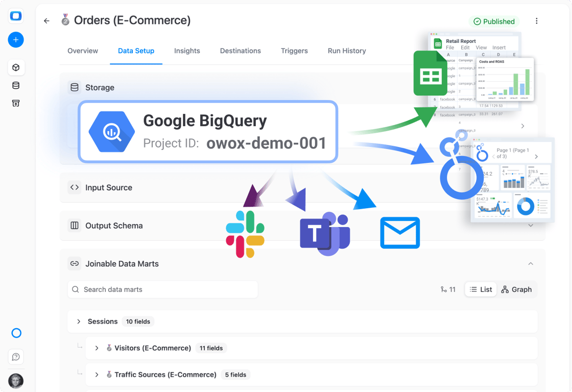572x392 pixels.
Task: Click the owox-demo-001 project ID text
Action: [x=266, y=143]
